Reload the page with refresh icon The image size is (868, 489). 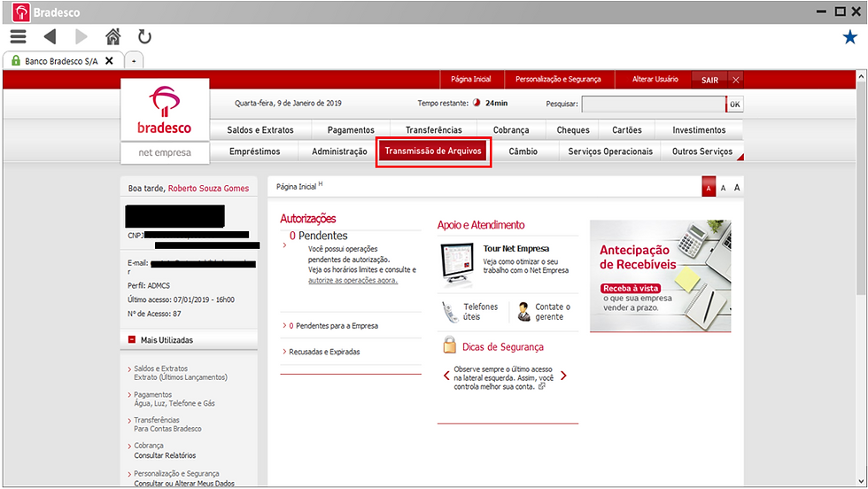coord(144,36)
